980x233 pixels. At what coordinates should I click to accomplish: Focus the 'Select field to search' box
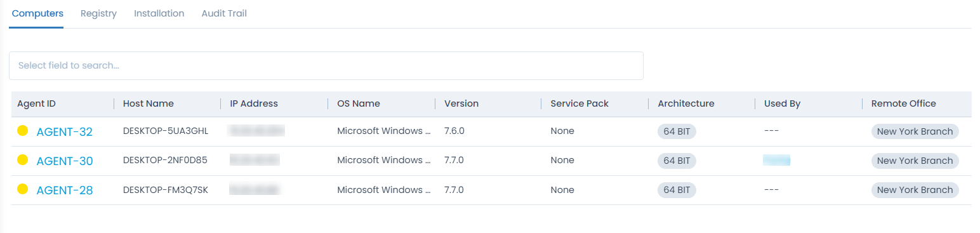[x=326, y=65]
